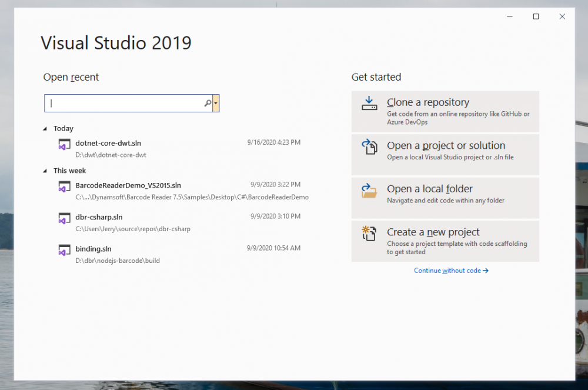Click the Create a new project icon
Viewport: 588px width, 390px height.
click(369, 234)
